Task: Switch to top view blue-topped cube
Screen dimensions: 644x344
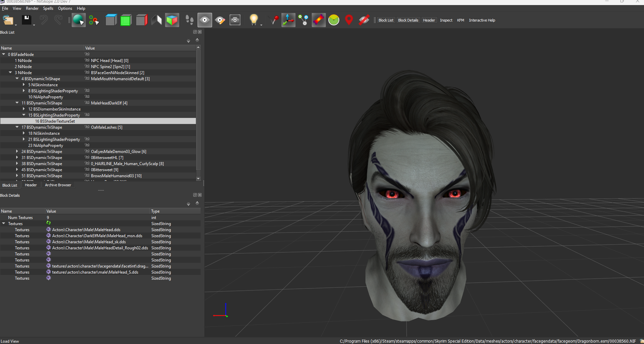Action: click(x=111, y=20)
